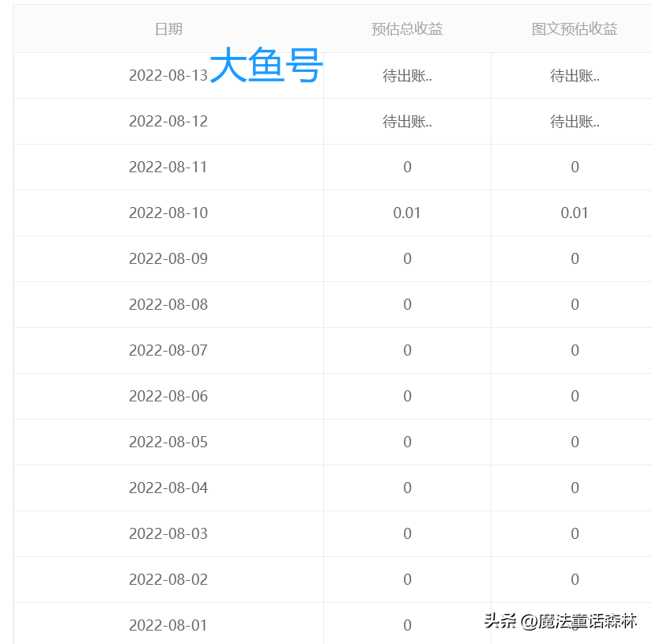The image size is (652, 644).
Task: Click 预估总收益 value 0 for 2022-08-06
Action: (407, 396)
